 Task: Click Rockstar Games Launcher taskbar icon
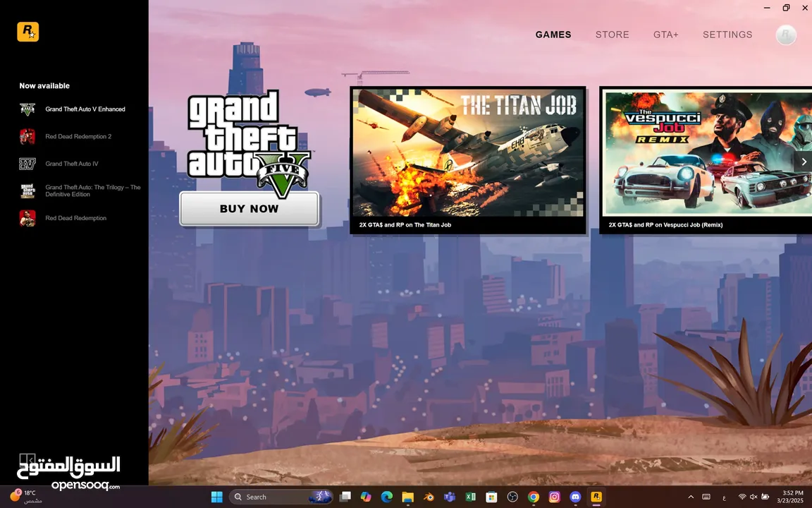tap(596, 497)
